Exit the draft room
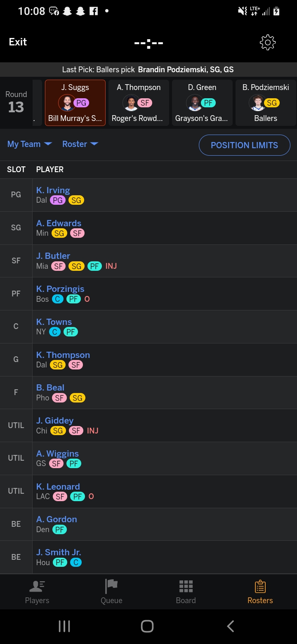297x644 pixels. click(18, 42)
